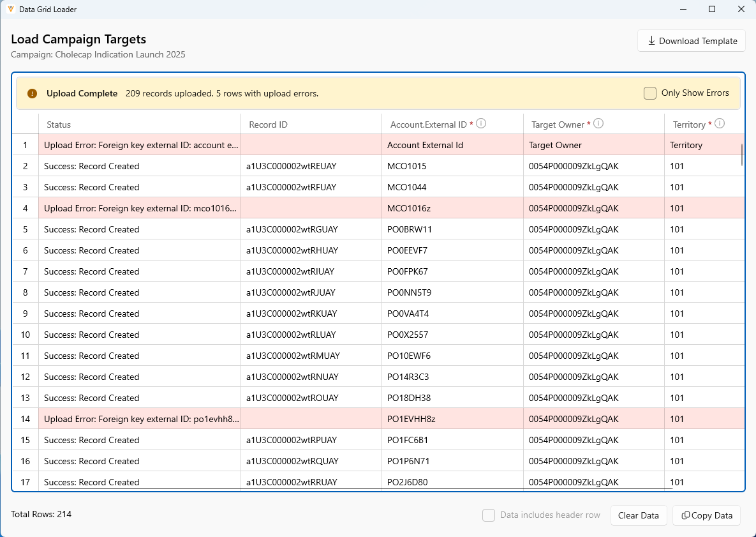Click the info icon next to Territory header
The height and width of the screenshot is (537, 756).
coord(719,124)
